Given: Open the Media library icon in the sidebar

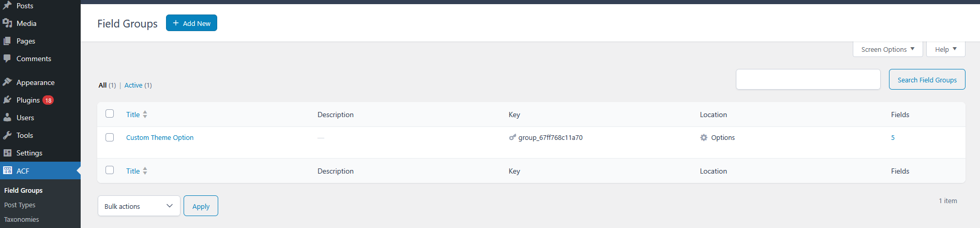Looking at the screenshot, I should click(x=7, y=23).
